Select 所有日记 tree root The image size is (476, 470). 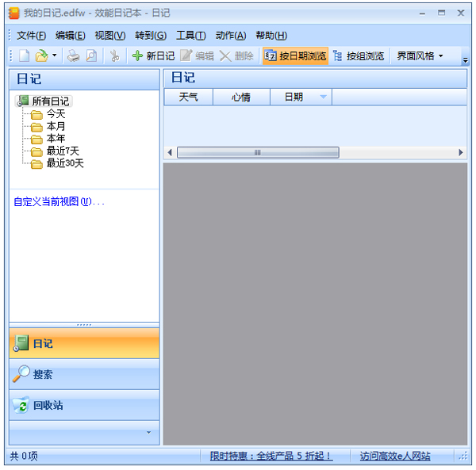click(x=44, y=101)
